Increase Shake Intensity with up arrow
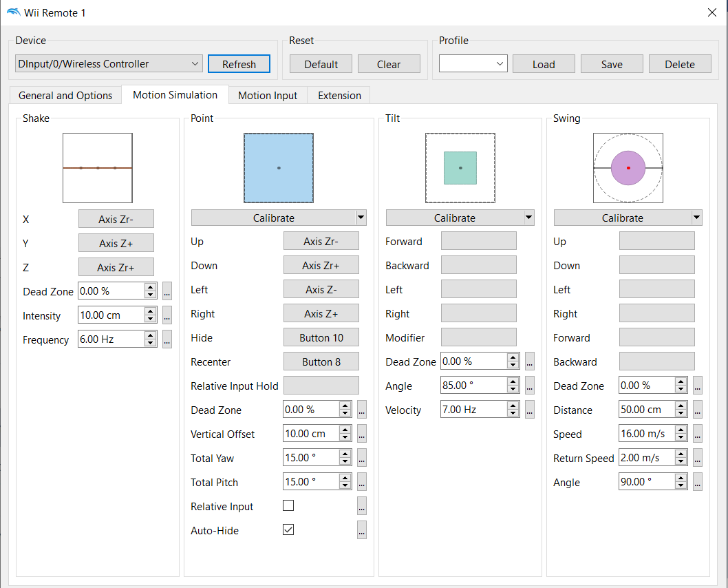 pyautogui.click(x=150, y=311)
